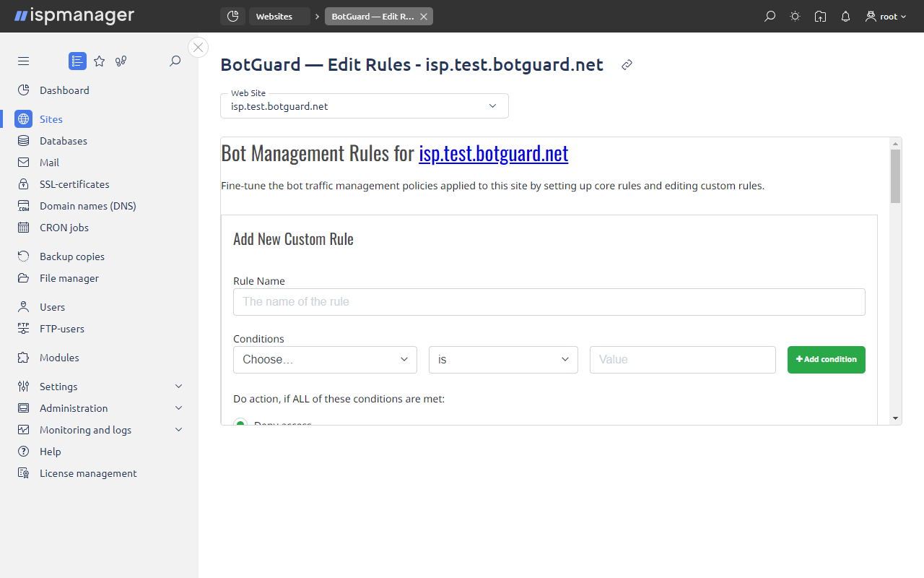Image resolution: width=924 pixels, height=578 pixels.
Task: Open global search in the top bar
Action: tap(770, 17)
